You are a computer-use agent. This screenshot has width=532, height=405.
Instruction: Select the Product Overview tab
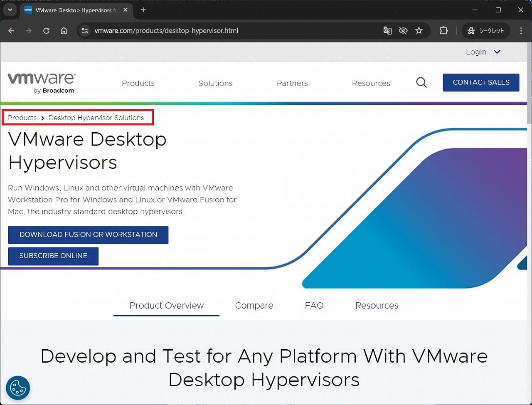point(166,306)
